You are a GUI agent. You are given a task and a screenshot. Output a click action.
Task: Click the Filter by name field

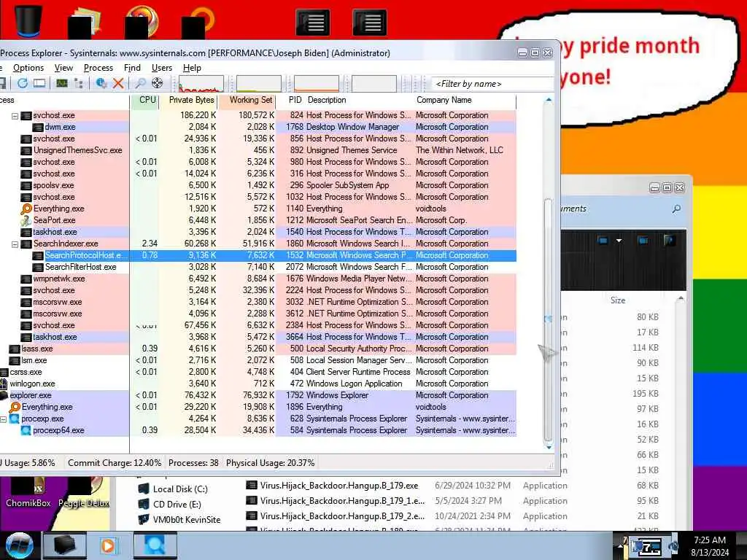(492, 84)
